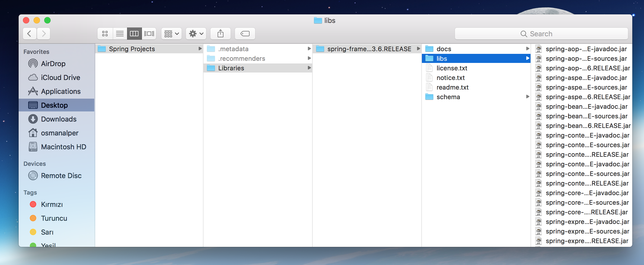Viewport: 644px width, 265px height.
Task: Select spring-aspe...6.RELEASE.jar file
Action: tap(582, 97)
